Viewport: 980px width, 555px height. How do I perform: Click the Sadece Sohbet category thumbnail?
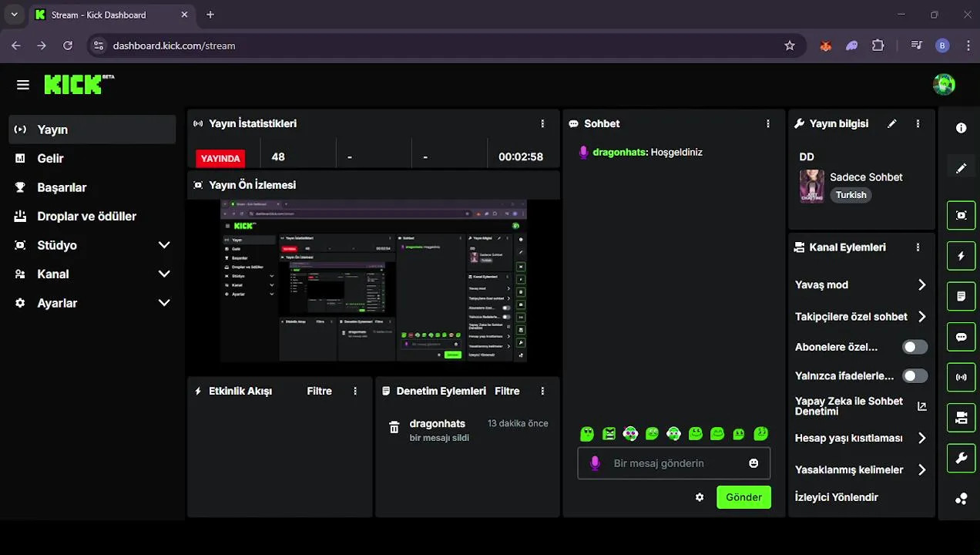pyautogui.click(x=812, y=186)
